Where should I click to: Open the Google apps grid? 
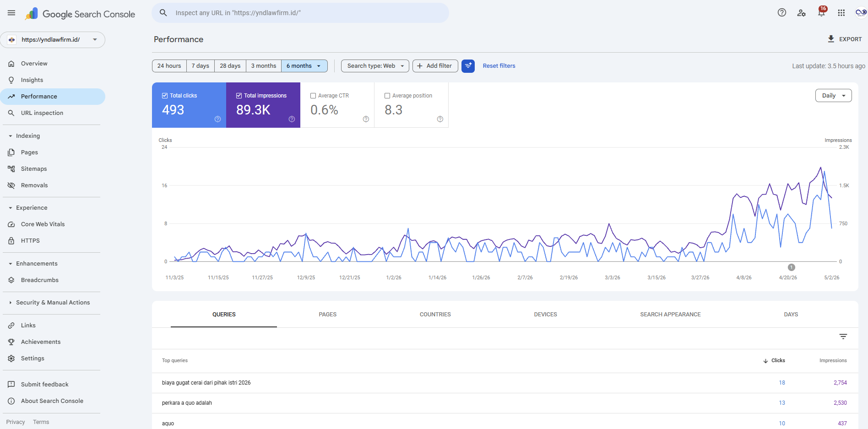click(841, 13)
